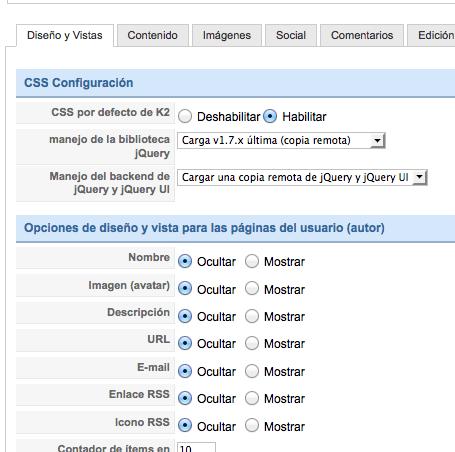Click the Diseño y Vistas tab
This screenshot has height=452, width=455.
point(65,35)
